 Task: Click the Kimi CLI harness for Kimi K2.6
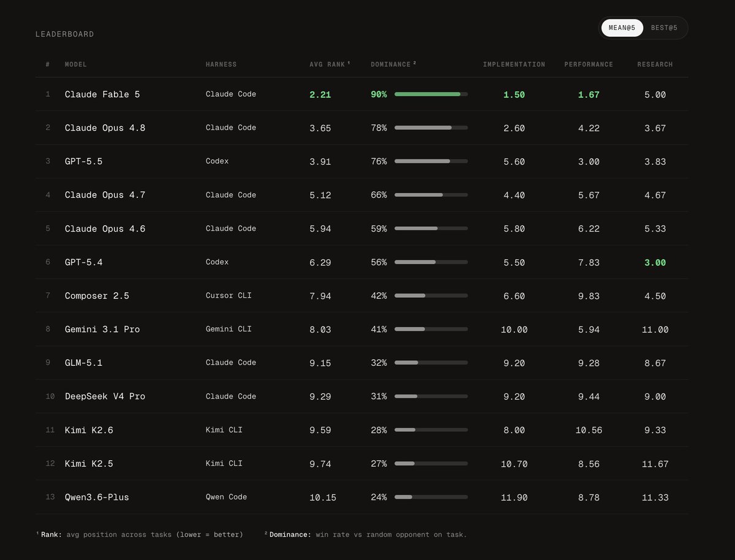pyautogui.click(x=224, y=430)
